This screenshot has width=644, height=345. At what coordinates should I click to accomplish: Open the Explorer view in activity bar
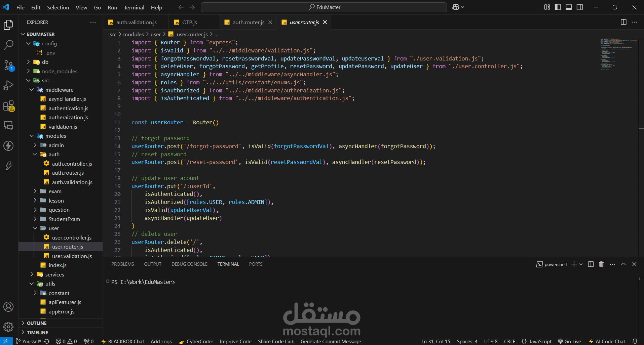[8, 25]
